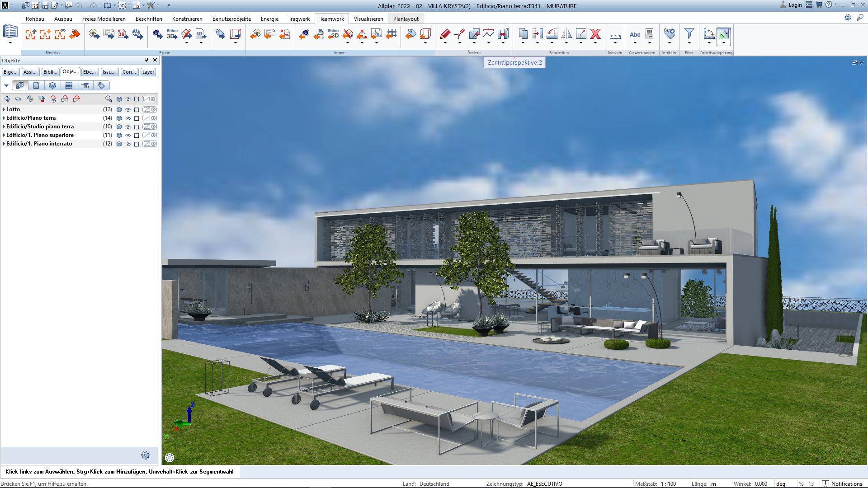Click the red X delete tool

pos(595,34)
